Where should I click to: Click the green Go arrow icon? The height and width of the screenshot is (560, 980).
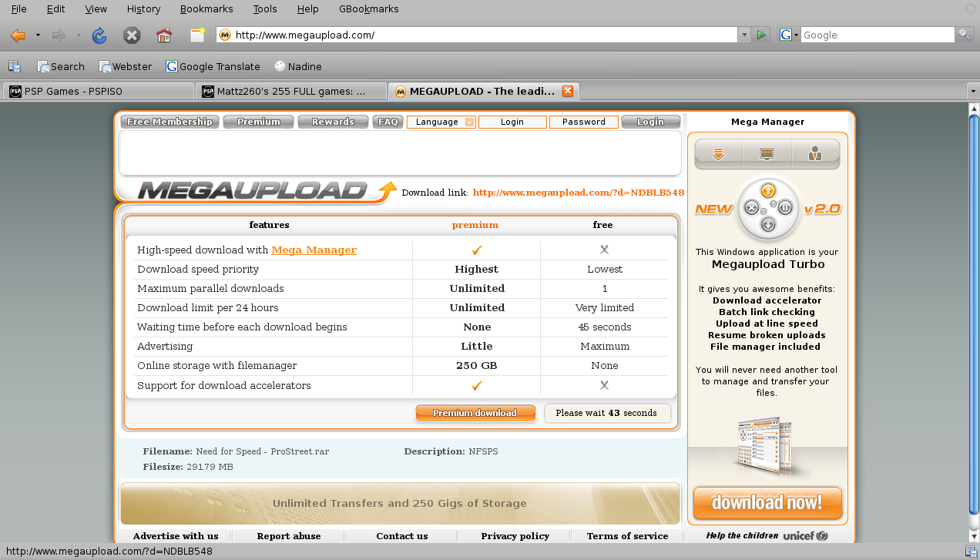(761, 35)
